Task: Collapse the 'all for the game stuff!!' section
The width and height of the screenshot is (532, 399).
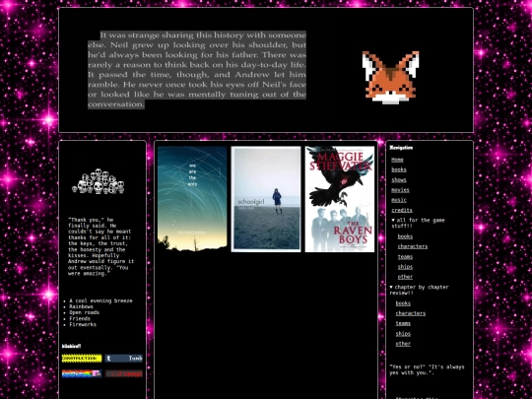Action: pos(418,223)
